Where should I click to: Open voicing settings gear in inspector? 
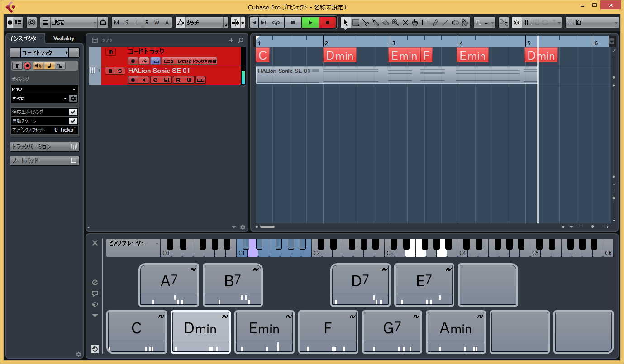tap(73, 98)
